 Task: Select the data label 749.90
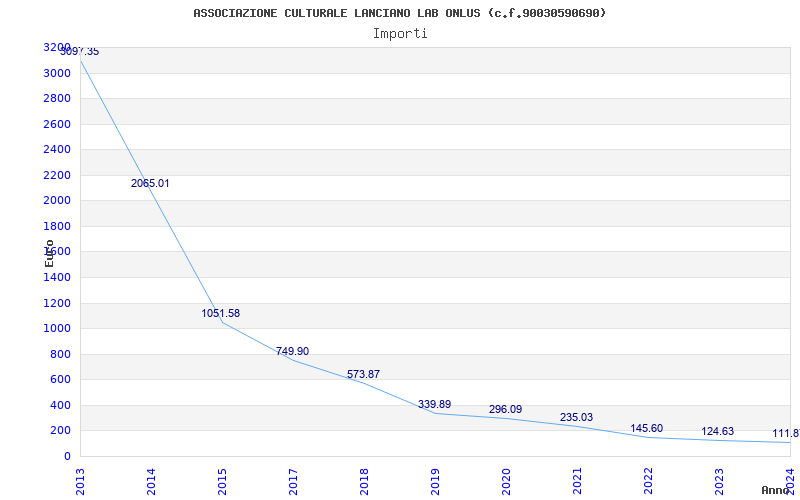[292, 352]
